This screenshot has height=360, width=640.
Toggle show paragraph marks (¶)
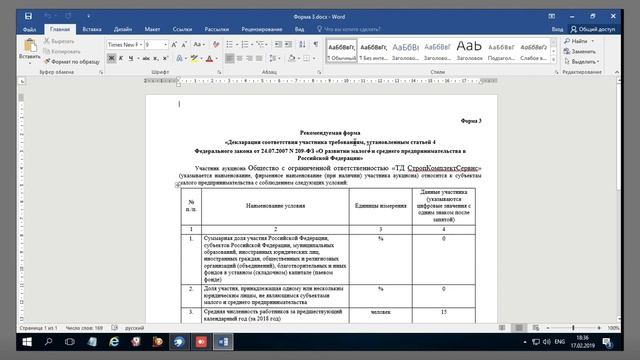(x=316, y=44)
